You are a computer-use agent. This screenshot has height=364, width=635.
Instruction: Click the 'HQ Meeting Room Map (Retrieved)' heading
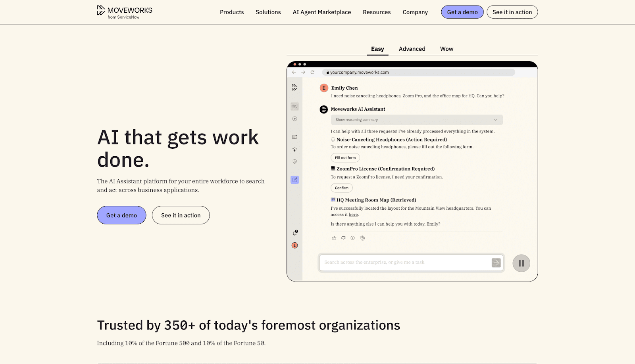pos(376,200)
